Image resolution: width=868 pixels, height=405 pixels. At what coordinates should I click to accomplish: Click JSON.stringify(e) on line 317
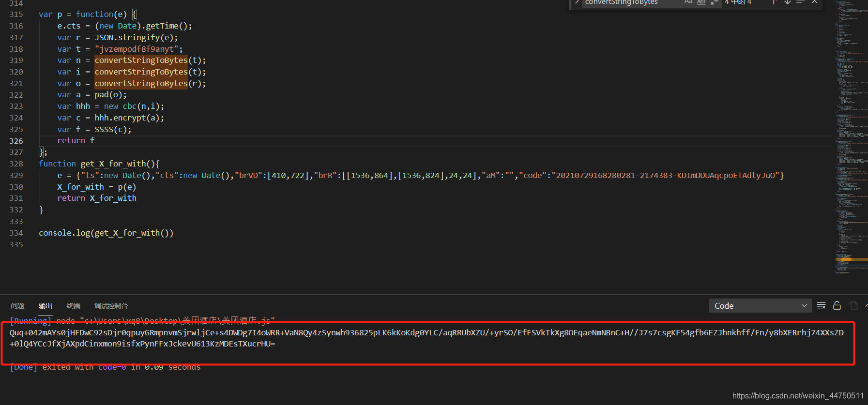coord(134,37)
